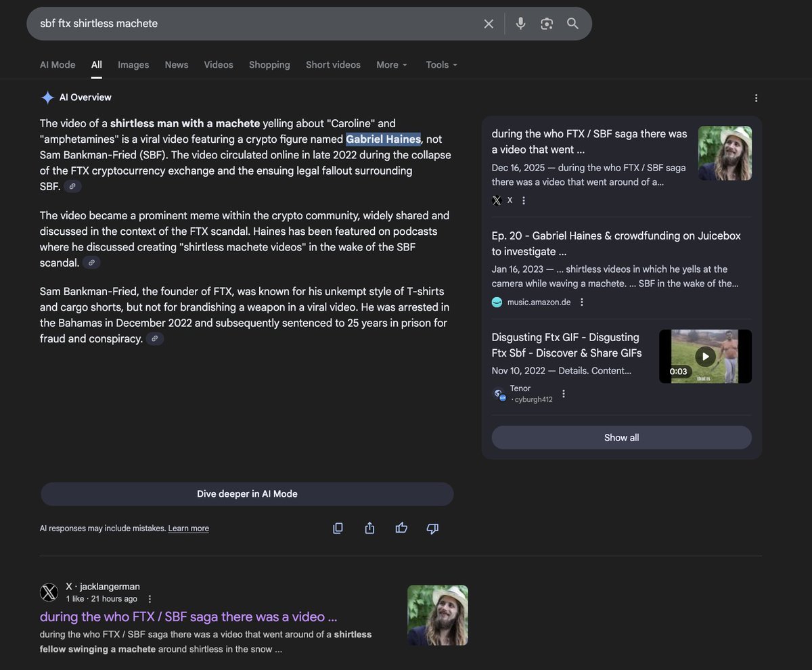Open search by image camera icon
The image size is (812, 670).
[x=547, y=24]
